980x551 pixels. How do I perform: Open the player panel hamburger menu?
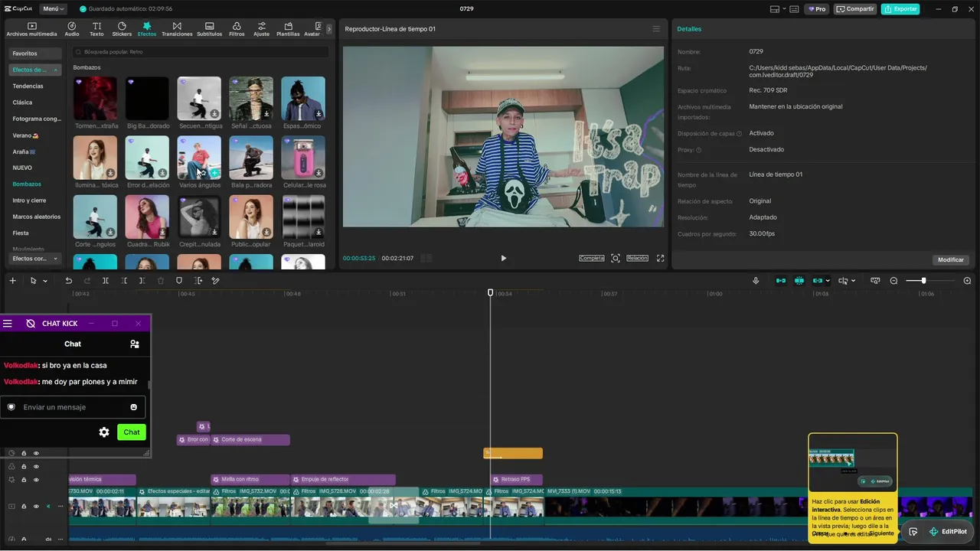coord(656,29)
